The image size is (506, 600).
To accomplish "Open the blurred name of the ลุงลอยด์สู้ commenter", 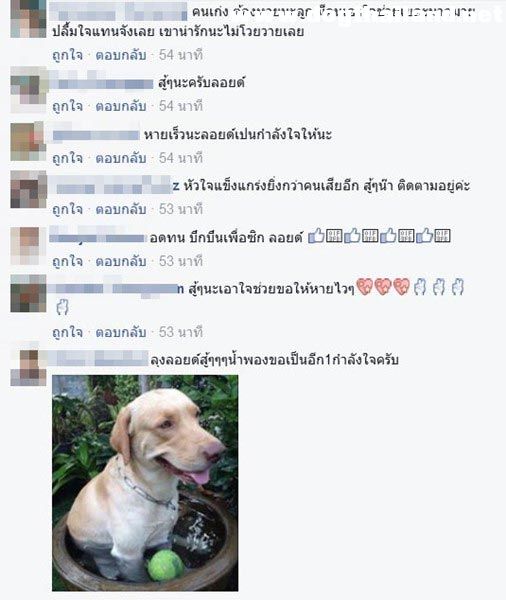I will pos(99,359).
